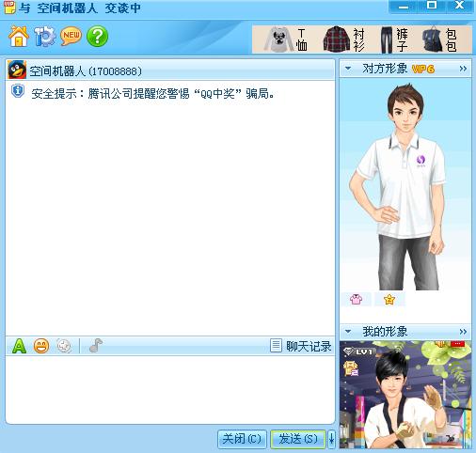Click the 裤子 pants ad item

(394, 39)
